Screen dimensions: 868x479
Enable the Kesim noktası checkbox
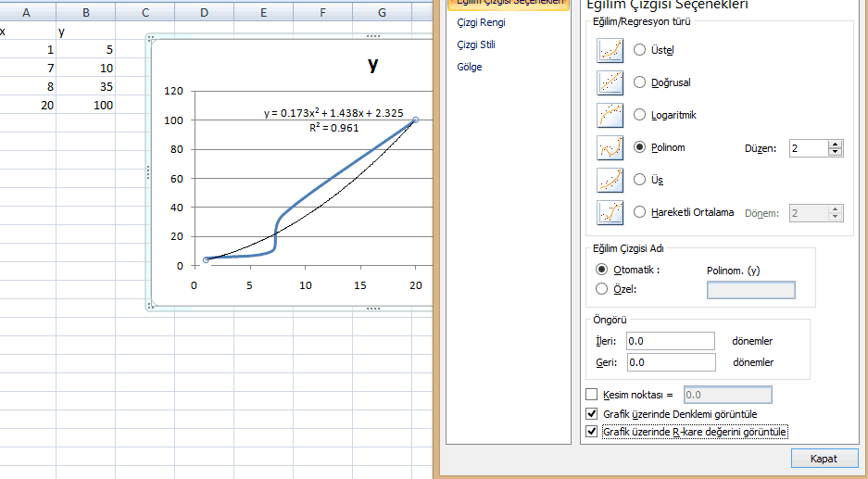(x=593, y=396)
